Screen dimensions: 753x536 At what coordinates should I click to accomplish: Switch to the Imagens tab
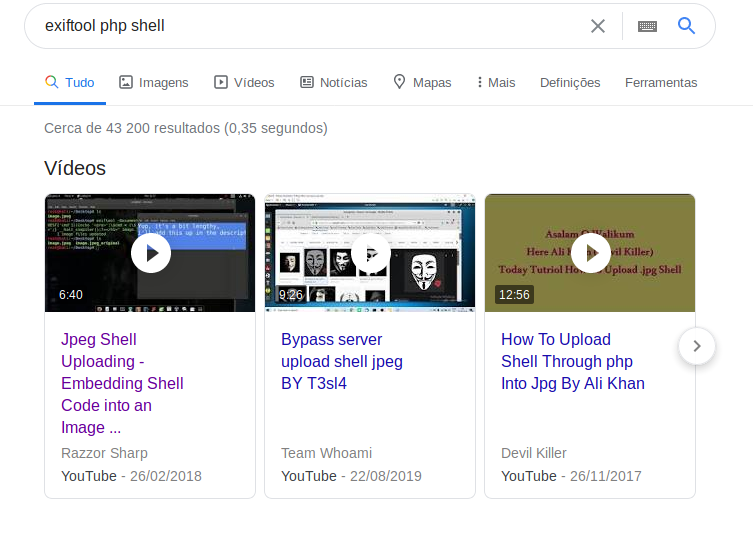coord(154,83)
